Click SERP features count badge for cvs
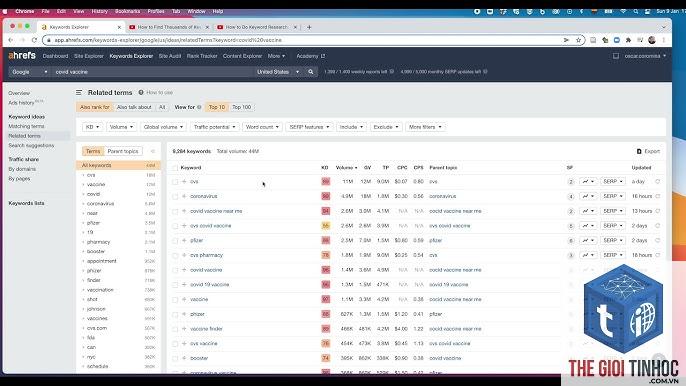This screenshot has height=386, width=686. 570,182
